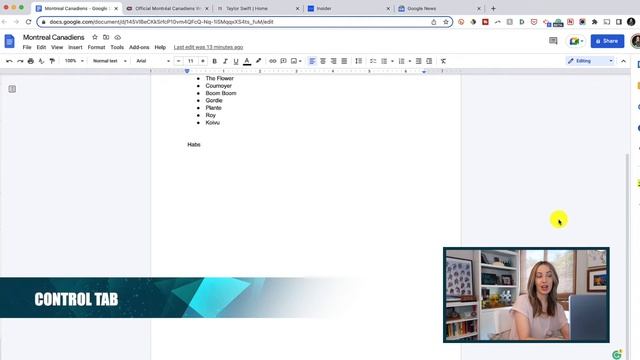This screenshot has width=640, height=360.
Task: Switch to the Insider tab
Action: point(348,8)
